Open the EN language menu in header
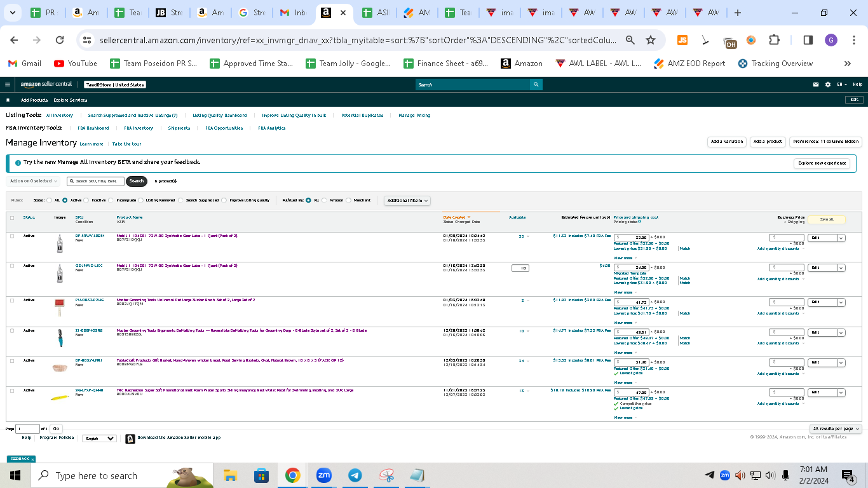 click(x=841, y=85)
